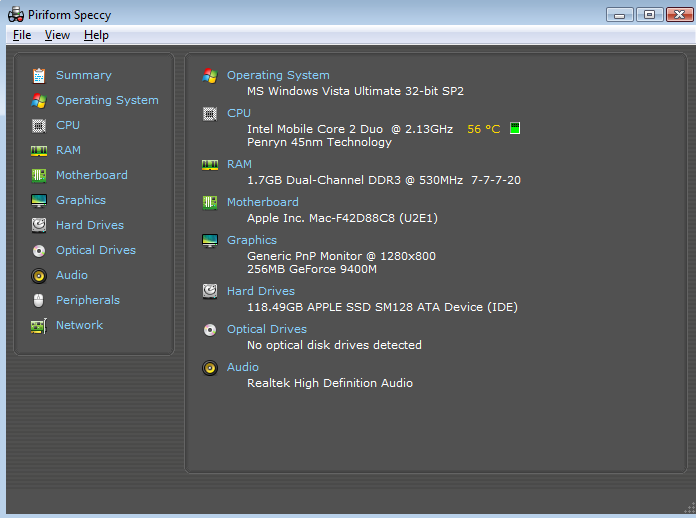The height and width of the screenshot is (518, 696).
Task: Click CPU heading link in summary
Action: pos(239,113)
